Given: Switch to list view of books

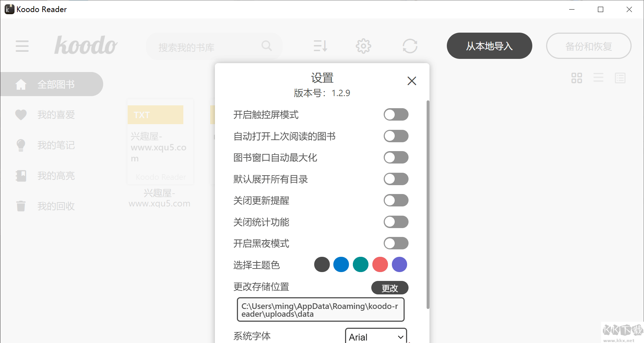Looking at the screenshot, I should click(x=598, y=78).
